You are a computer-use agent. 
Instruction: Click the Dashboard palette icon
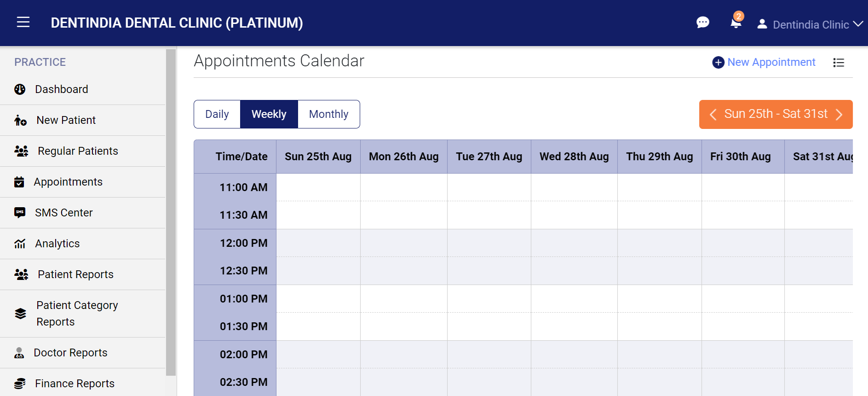point(20,89)
